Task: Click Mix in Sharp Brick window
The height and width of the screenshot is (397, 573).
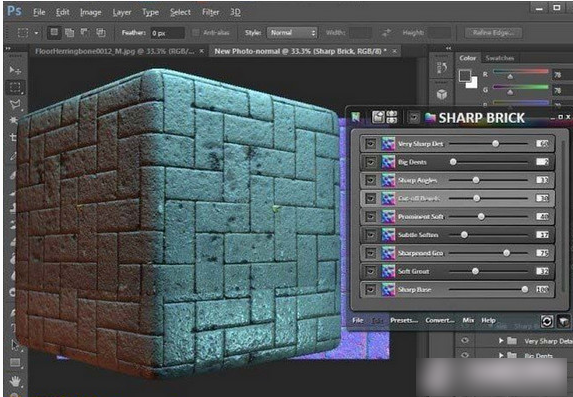Action: [468, 320]
